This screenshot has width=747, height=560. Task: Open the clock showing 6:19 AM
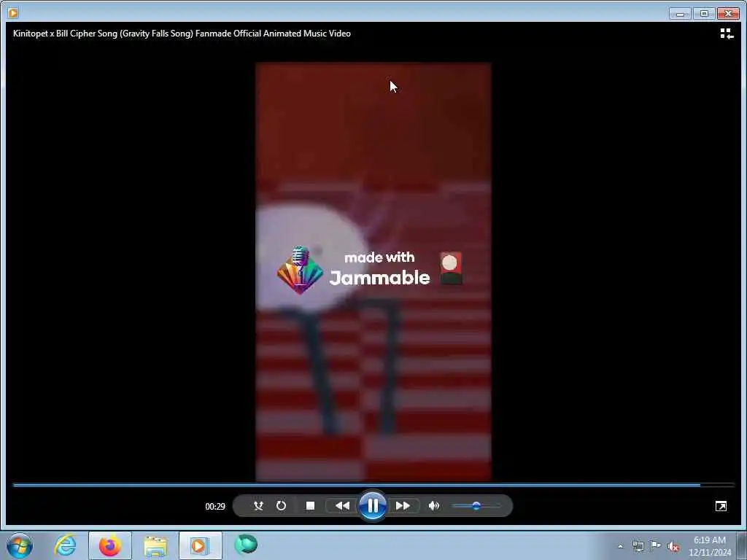point(709,546)
